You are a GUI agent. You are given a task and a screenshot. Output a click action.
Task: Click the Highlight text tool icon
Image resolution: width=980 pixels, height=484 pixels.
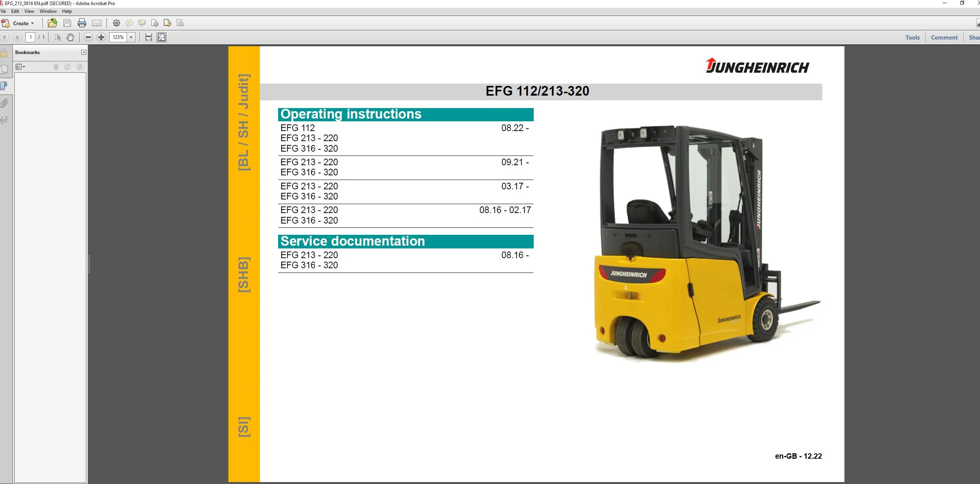pyautogui.click(x=142, y=23)
